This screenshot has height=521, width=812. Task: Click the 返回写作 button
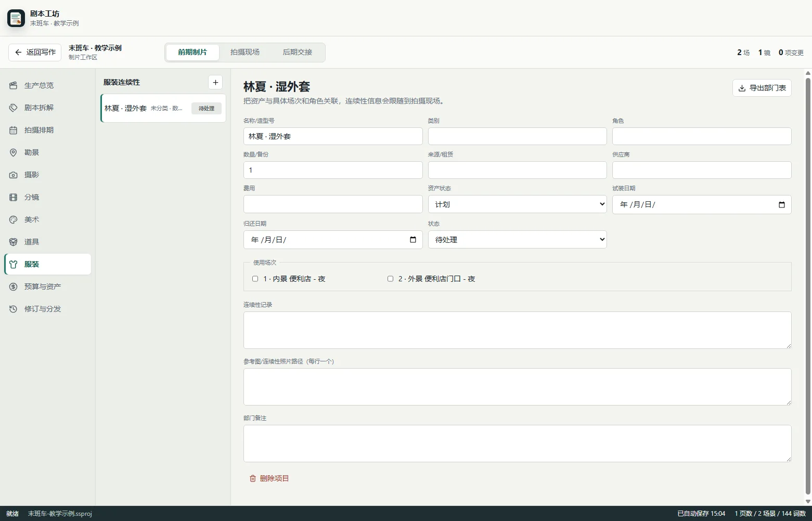[35, 52]
